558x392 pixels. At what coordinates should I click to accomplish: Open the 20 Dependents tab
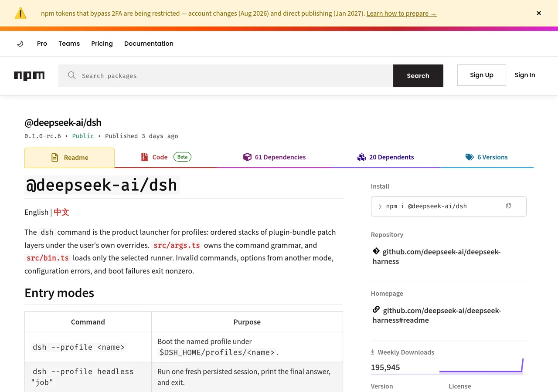point(385,157)
